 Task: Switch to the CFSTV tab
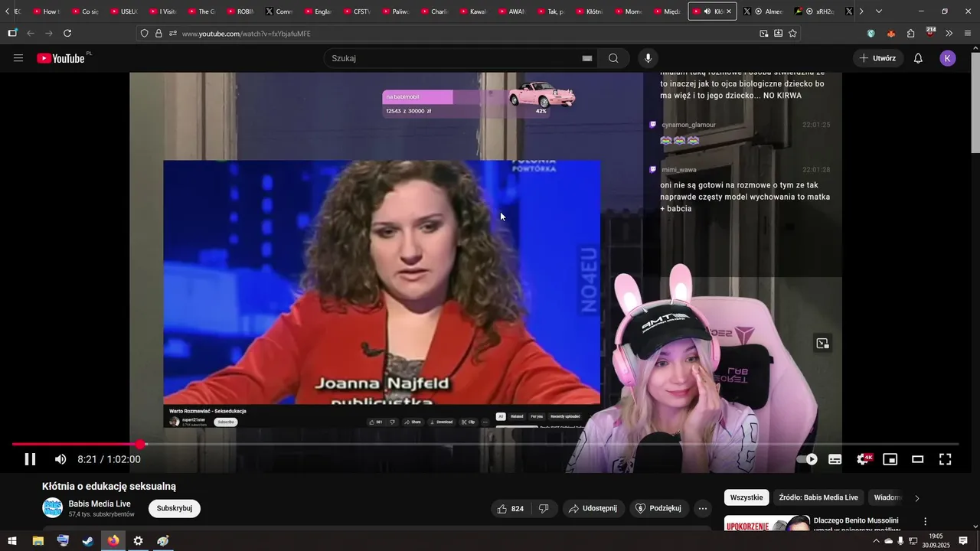click(x=357, y=11)
